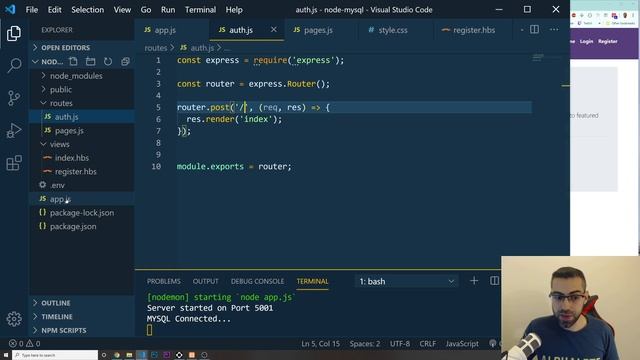Screen dimensions: 640x360
Task: Switch to the Problems panel tab
Action: tap(164, 281)
